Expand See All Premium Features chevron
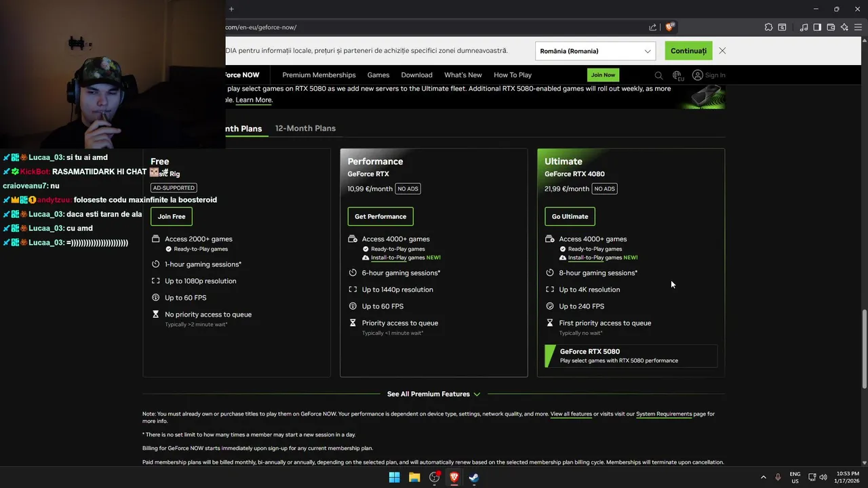 (x=477, y=394)
